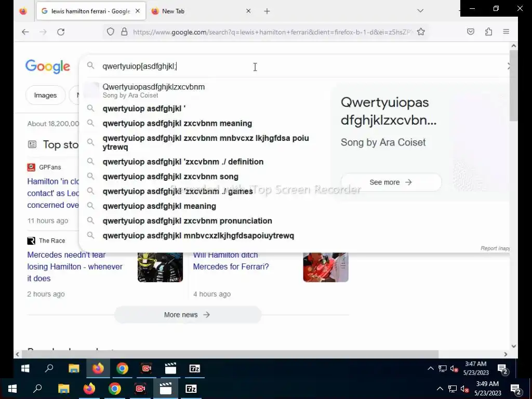Image resolution: width=532 pixels, height=399 pixels.
Task: Click the Firefox View icon in tab bar
Action: click(x=23, y=11)
